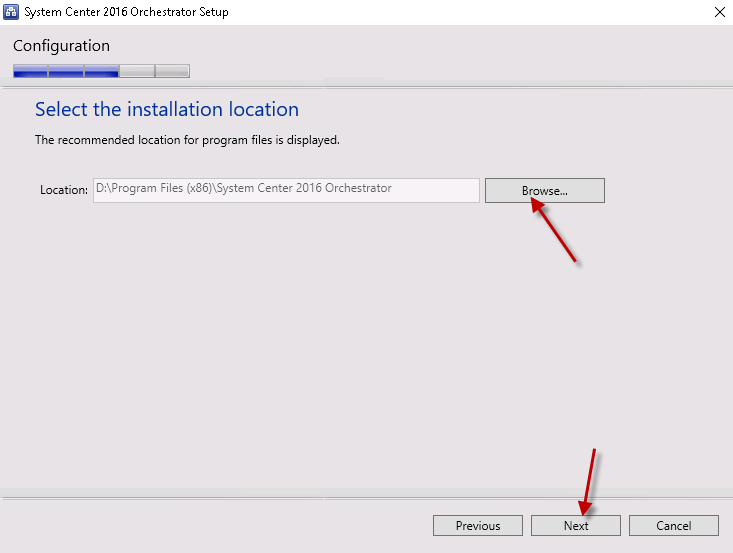The width and height of the screenshot is (733, 553).
Task: Click the 'Select the installation location' heading
Action: 167,109
